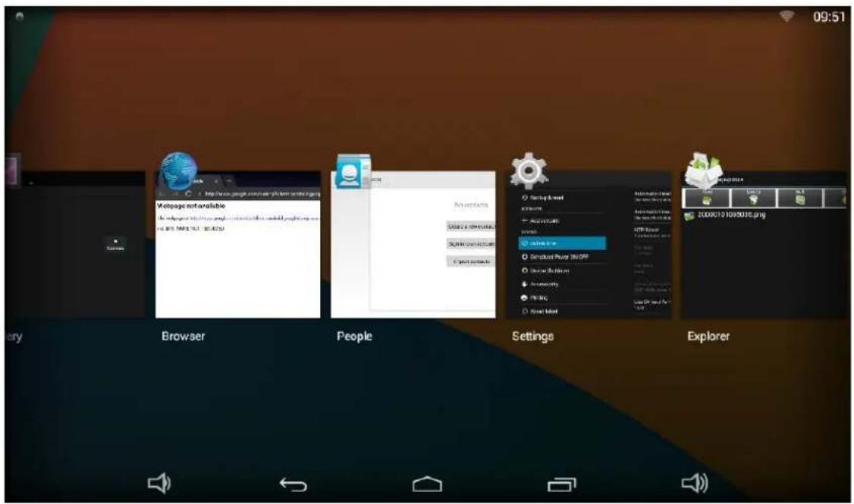Viewport: 854px width, 504px height.
Task: Open the partially visible Gallery thumbnail
Action: click(75, 244)
